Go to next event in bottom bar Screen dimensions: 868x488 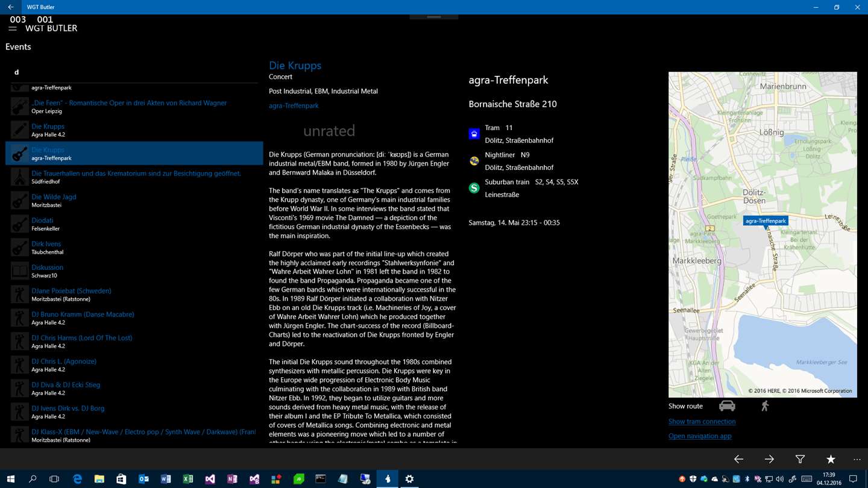click(x=769, y=459)
